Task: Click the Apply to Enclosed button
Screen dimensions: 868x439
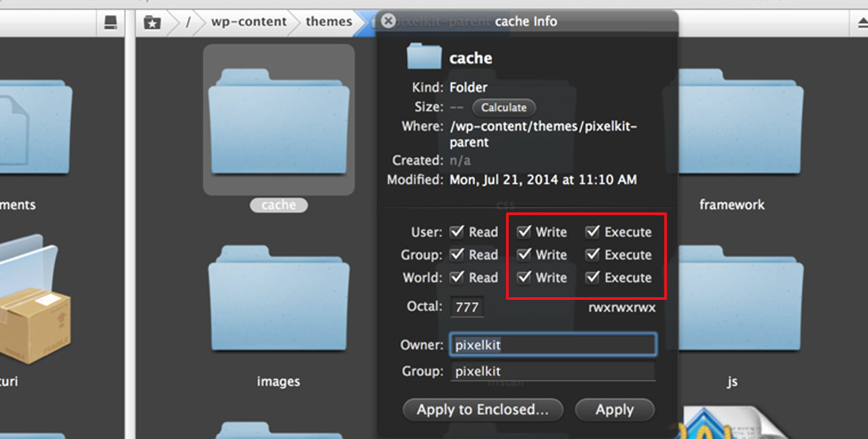Action: 483,410
